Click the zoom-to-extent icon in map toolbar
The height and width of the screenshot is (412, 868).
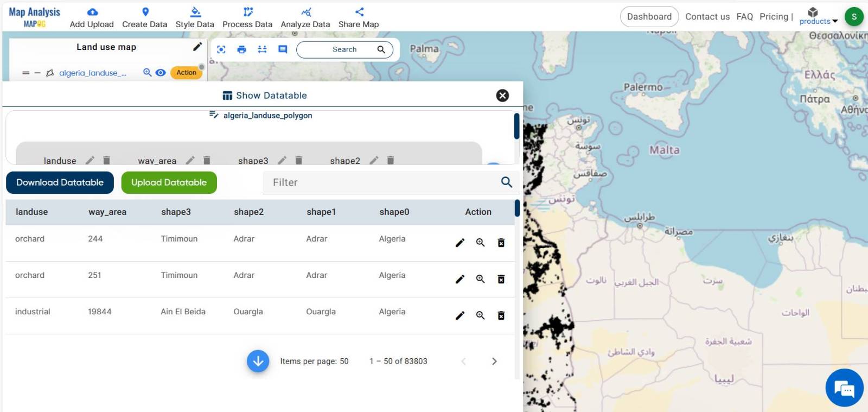221,49
